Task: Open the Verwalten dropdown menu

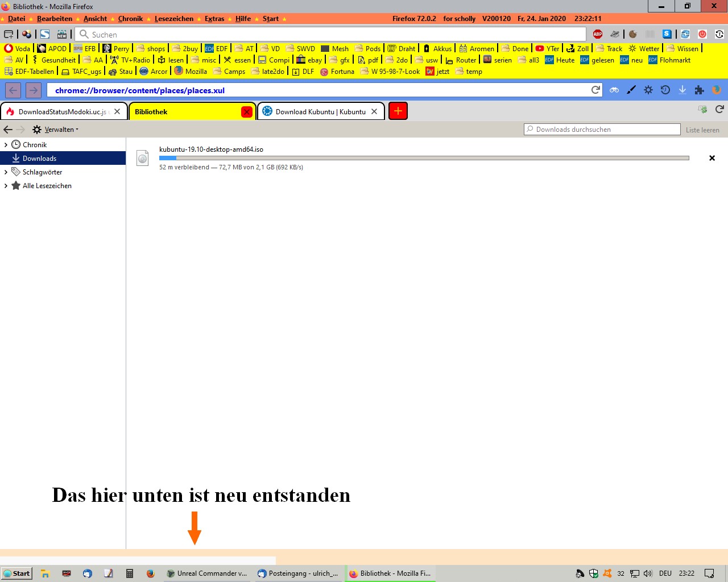Action: coord(56,130)
